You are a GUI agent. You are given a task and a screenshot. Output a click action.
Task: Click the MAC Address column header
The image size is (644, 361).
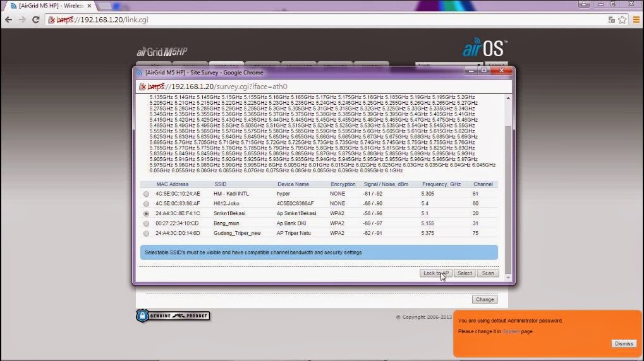click(x=172, y=184)
